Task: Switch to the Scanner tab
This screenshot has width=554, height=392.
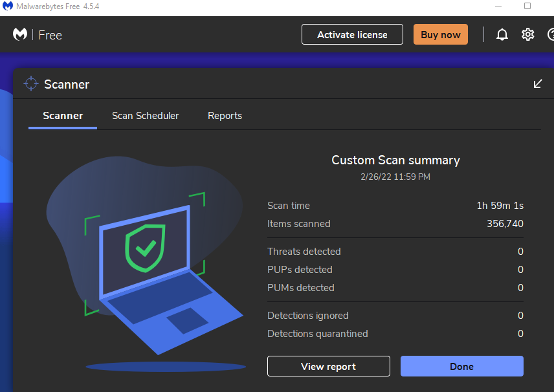Action: (x=63, y=116)
